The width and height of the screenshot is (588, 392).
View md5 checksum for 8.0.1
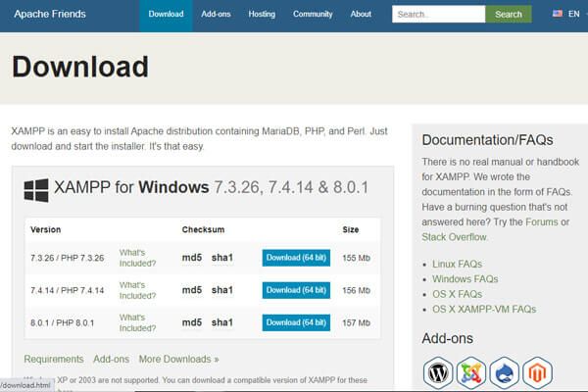192,322
